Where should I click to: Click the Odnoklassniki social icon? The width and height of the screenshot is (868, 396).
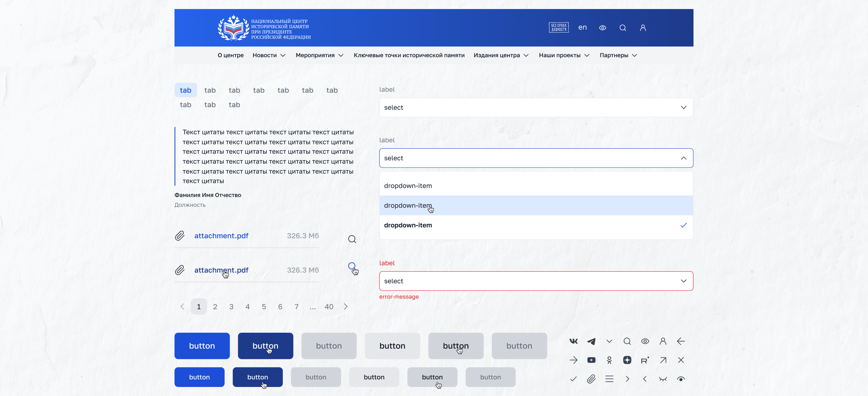[609, 360]
